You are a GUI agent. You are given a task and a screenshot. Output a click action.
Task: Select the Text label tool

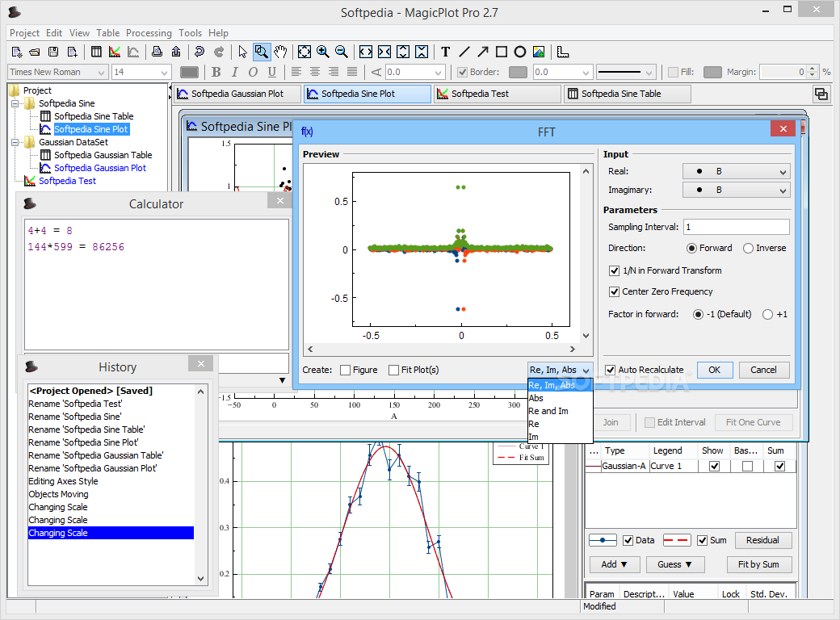(446, 52)
